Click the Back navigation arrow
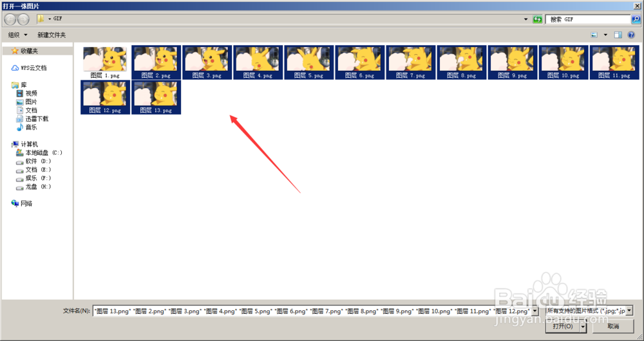The width and height of the screenshot is (644, 341). (x=10, y=19)
